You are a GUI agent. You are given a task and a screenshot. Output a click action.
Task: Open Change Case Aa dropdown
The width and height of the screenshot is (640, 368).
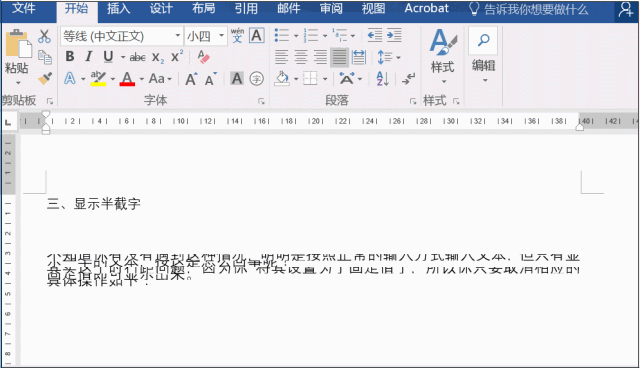[160, 78]
